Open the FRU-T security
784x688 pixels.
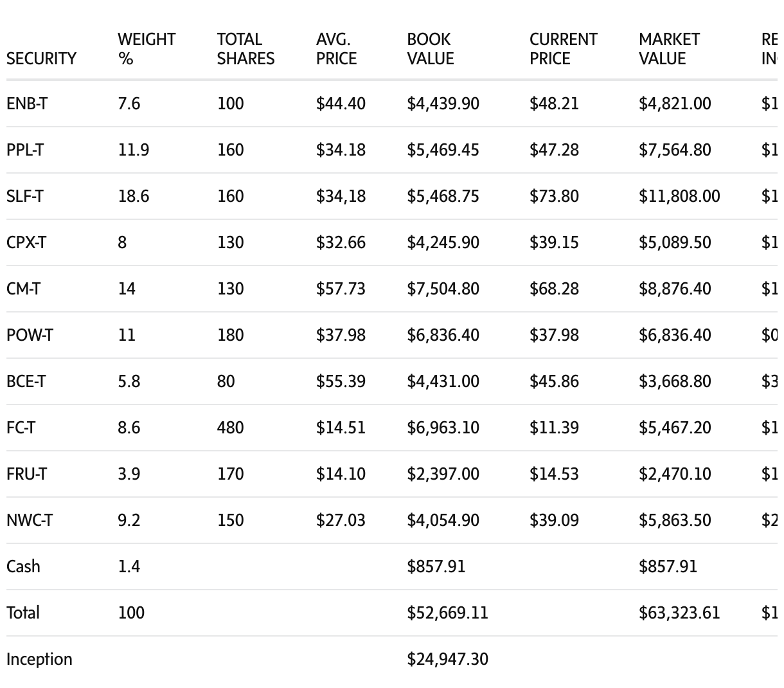[26, 474]
